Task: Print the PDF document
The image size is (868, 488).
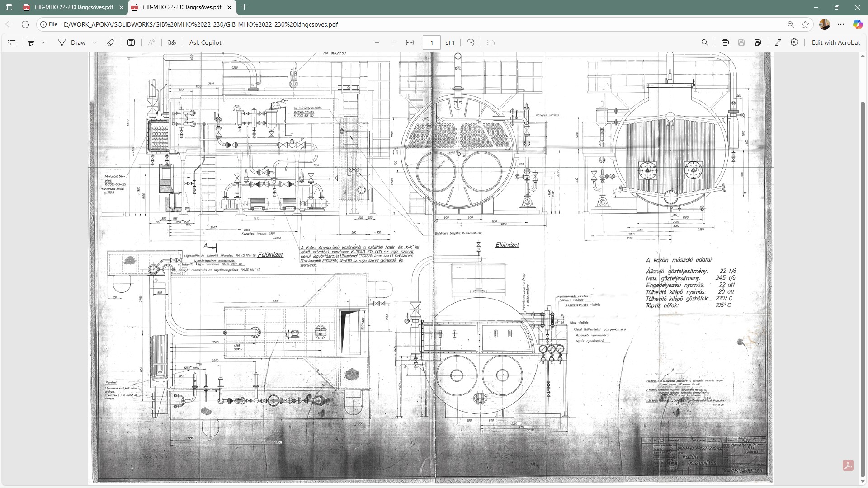Action: pyautogui.click(x=725, y=42)
